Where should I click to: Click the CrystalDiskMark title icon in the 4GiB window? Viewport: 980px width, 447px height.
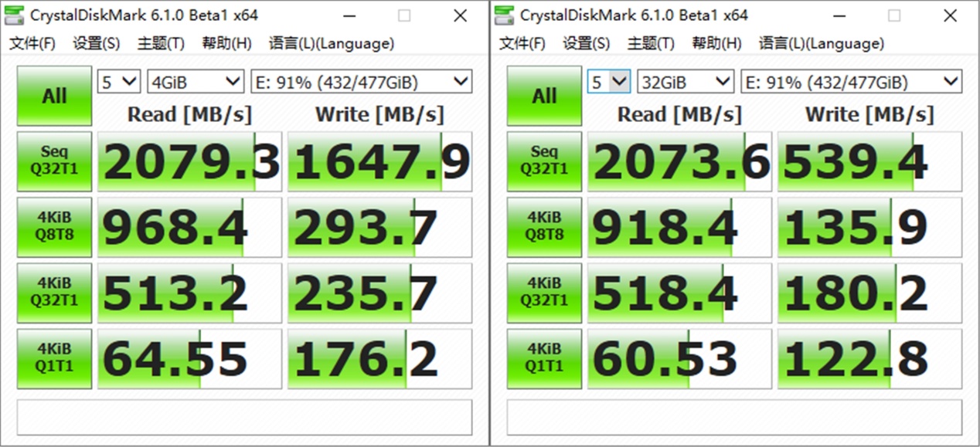[x=15, y=15]
